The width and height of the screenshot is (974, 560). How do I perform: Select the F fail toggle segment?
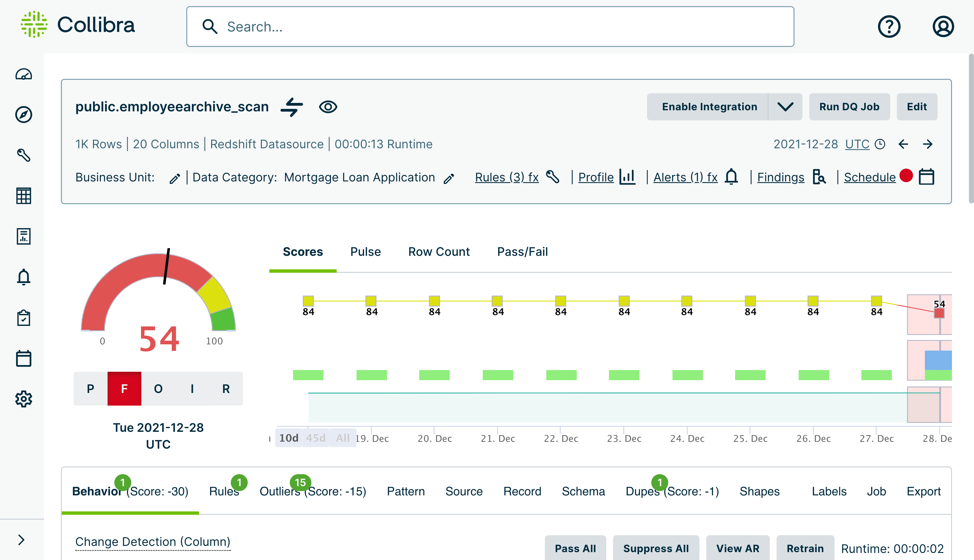click(x=124, y=388)
